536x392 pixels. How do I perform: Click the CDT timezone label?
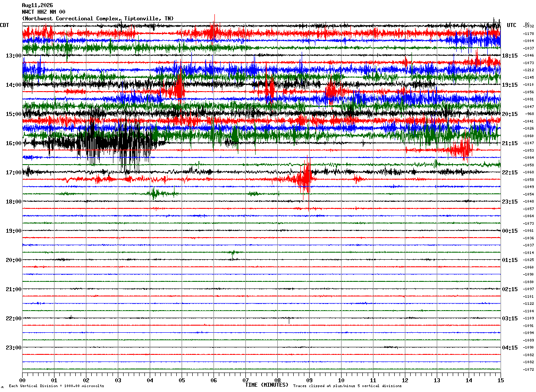pyautogui.click(x=4, y=25)
